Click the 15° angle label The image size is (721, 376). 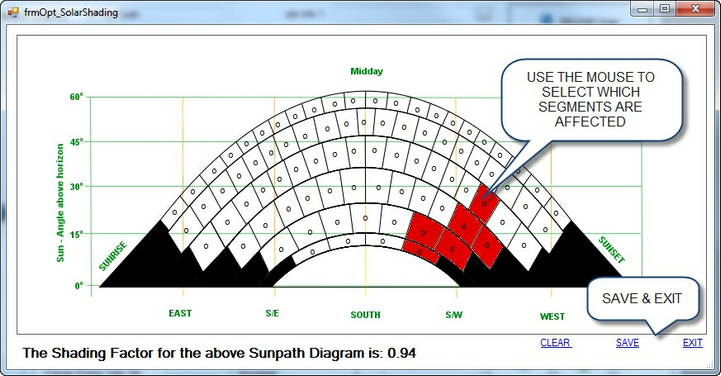[77, 234]
